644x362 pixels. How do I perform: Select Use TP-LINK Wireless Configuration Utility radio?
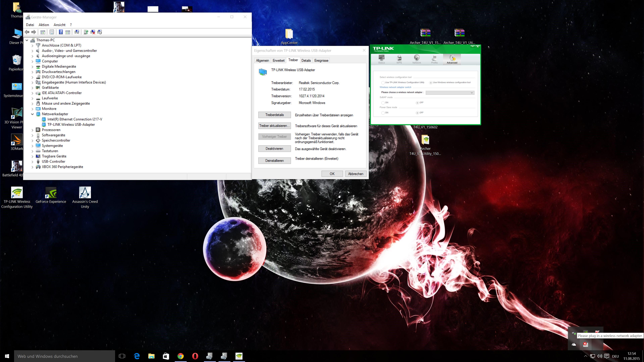click(383, 83)
